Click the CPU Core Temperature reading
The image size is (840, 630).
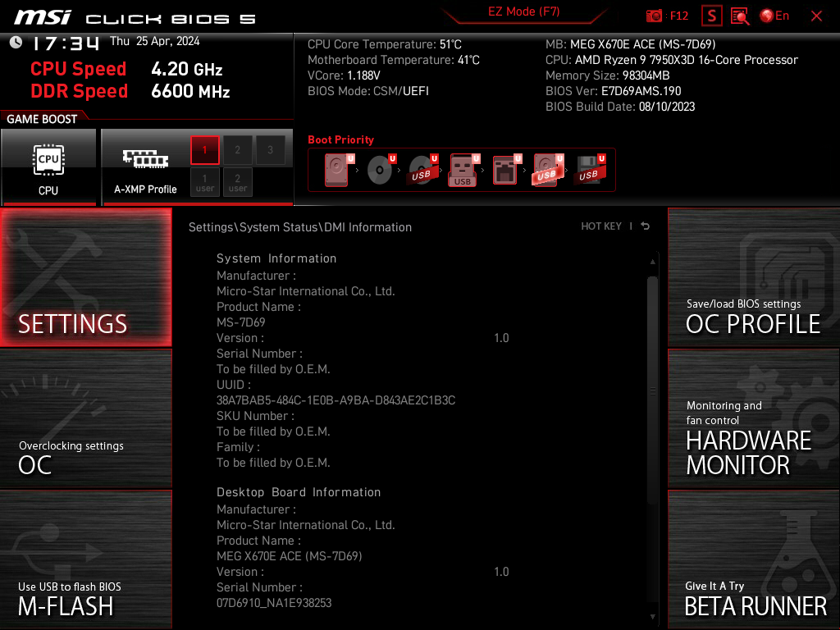pos(384,44)
